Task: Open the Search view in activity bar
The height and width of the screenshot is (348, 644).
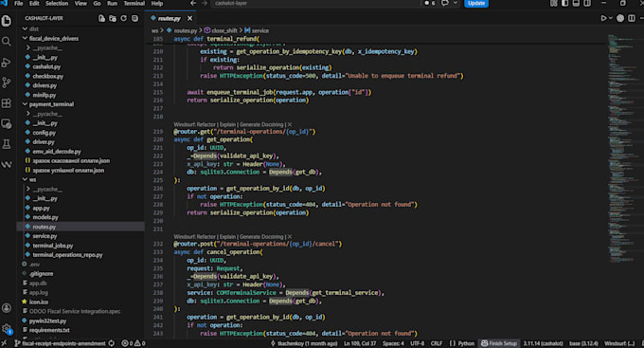Action: (7, 41)
